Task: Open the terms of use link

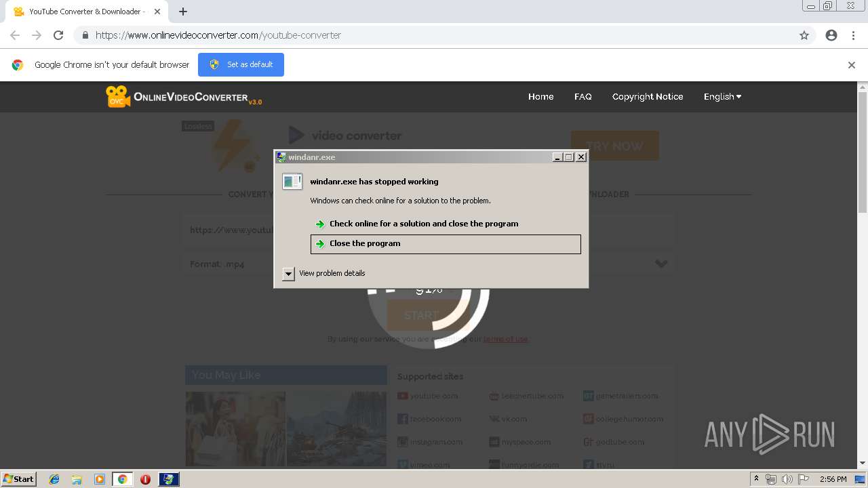Action: pyautogui.click(x=506, y=339)
